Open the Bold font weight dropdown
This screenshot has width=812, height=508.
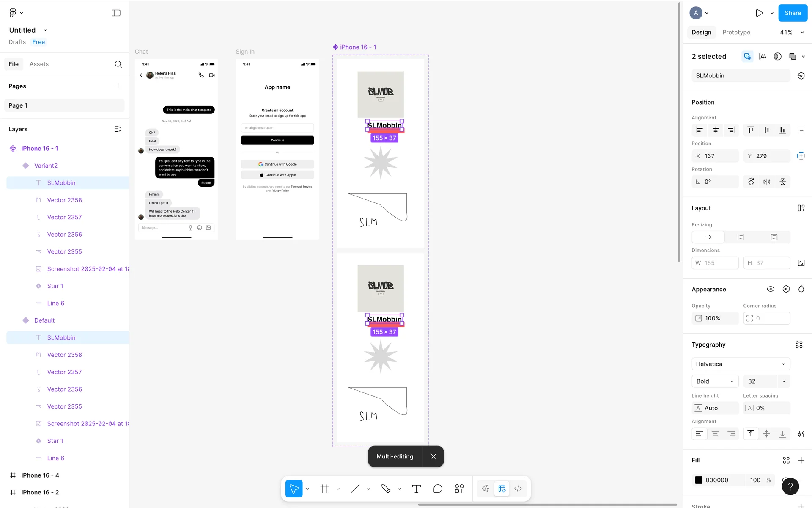[x=715, y=381]
